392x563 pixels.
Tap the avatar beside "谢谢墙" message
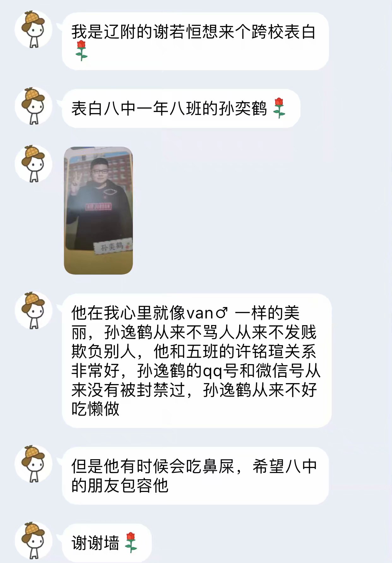point(33,541)
